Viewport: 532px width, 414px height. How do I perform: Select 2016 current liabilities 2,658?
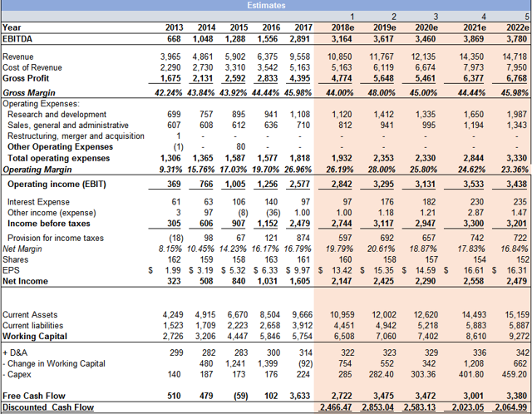click(270, 325)
